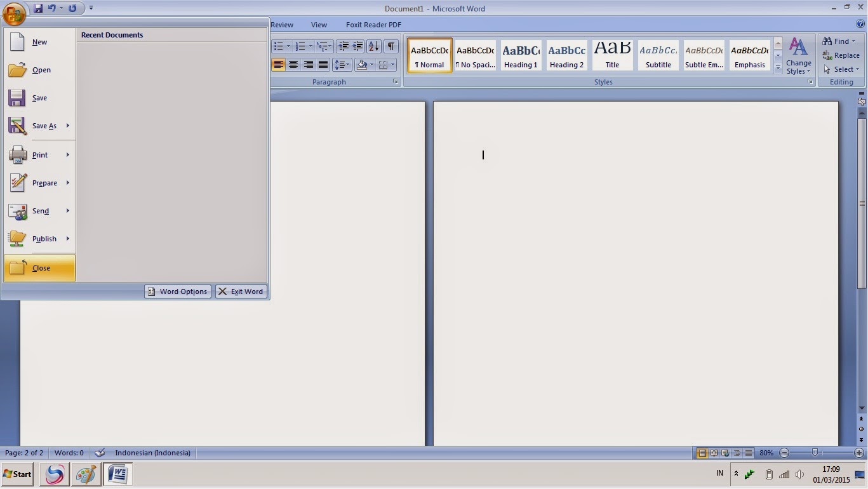Toggle Center alignment
Viewport: 868px width, 489px height.
click(294, 64)
